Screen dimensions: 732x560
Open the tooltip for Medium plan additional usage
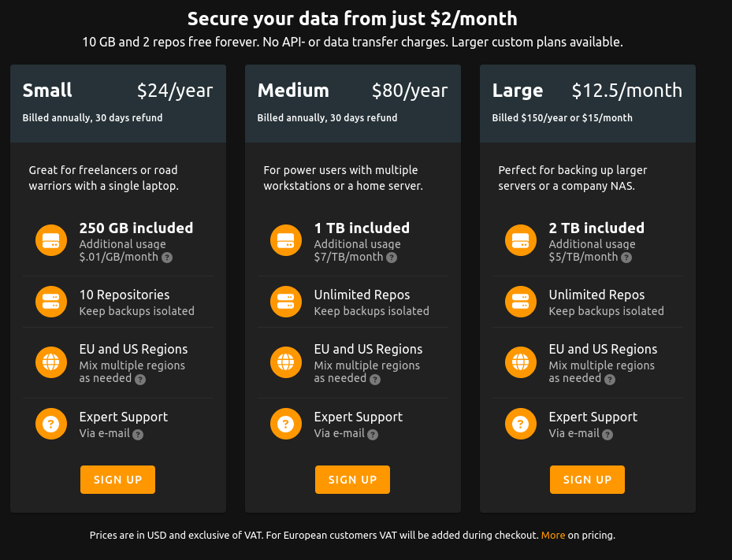click(x=391, y=258)
